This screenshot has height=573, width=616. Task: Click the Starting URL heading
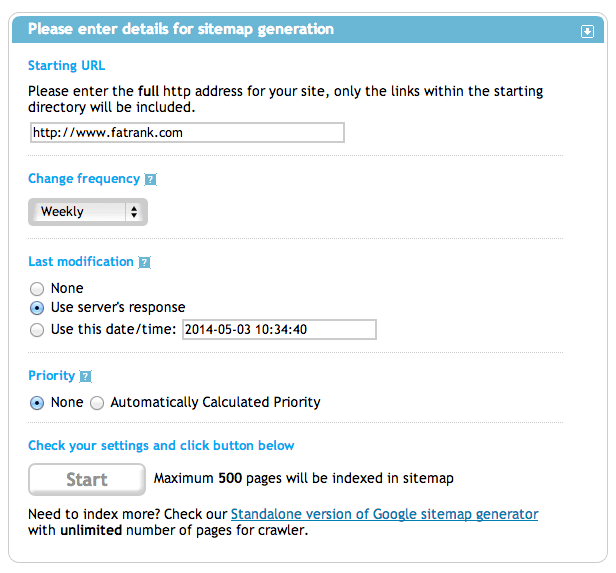coord(66,66)
